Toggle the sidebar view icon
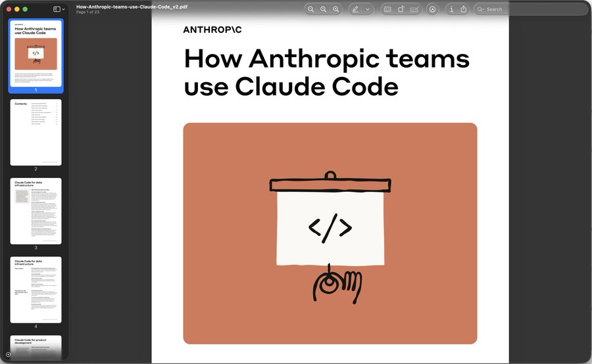This screenshot has height=364, width=592. (57, 9)
